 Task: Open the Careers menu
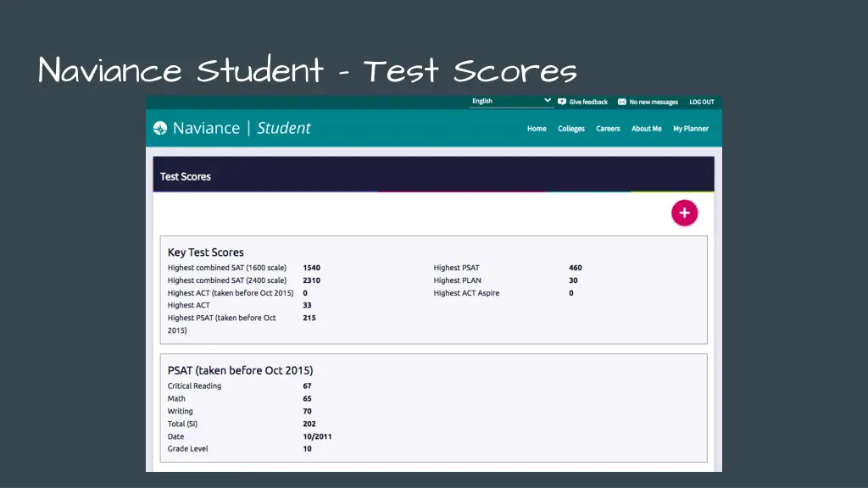pyautogui.click(x=608, y=129)
